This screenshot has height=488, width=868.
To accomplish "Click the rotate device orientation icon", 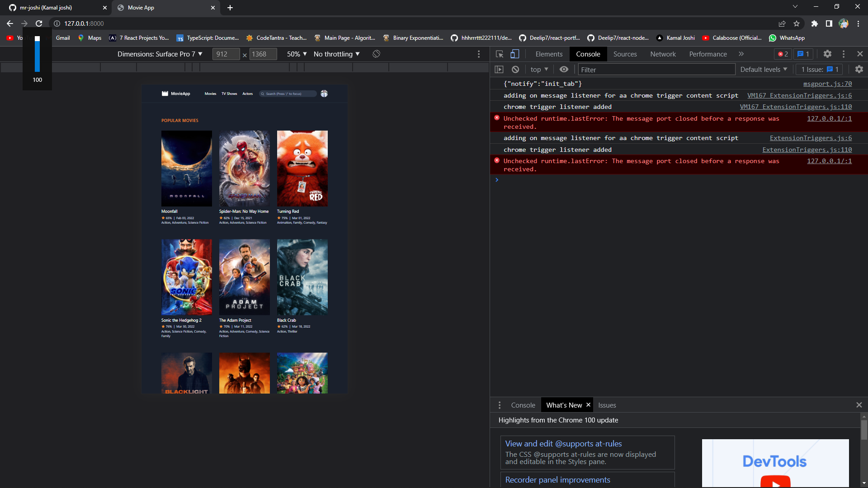I will click(376, 54).
